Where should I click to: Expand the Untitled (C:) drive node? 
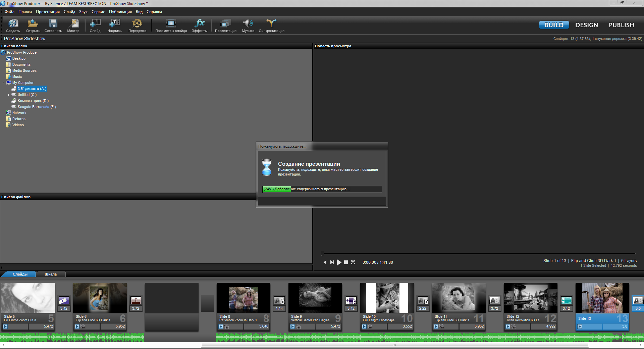[9, 95]
